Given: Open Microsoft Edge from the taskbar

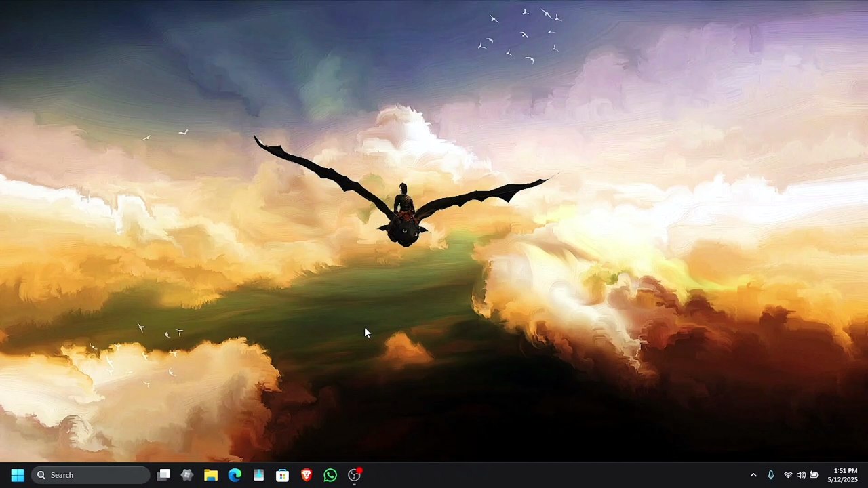Looking at the screenshot, I should click(x=235, y=475).
